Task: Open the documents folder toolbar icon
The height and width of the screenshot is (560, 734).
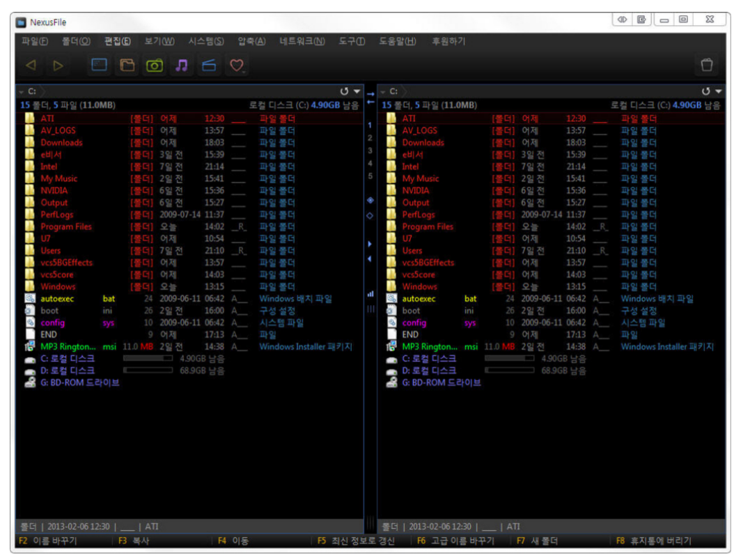Action: pyautogui.click(x=127, y=65)
